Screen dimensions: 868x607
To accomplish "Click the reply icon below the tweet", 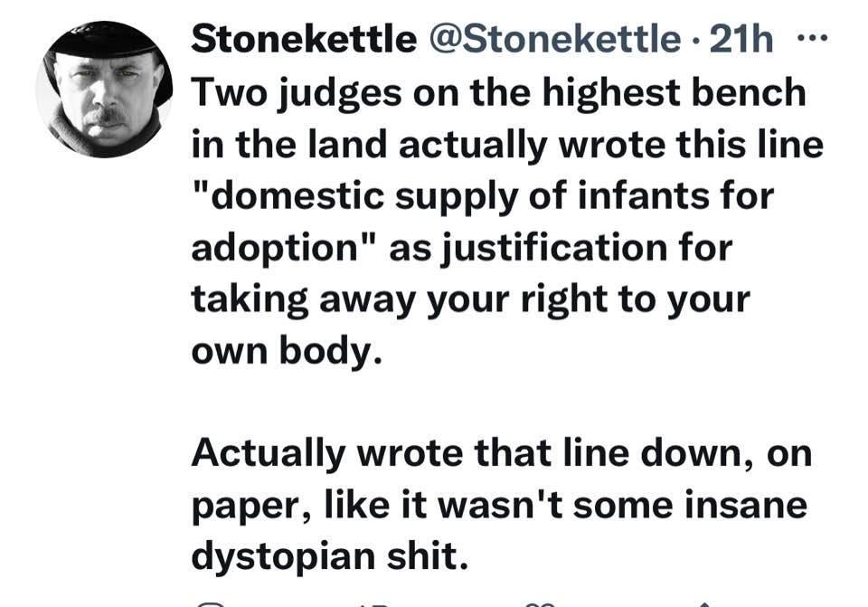I will click(210, 603).
